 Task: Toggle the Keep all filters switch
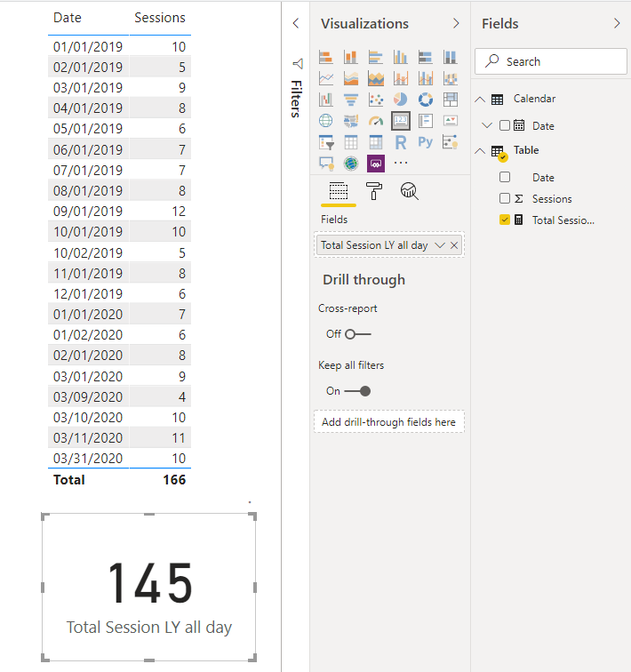coord(357,391)
